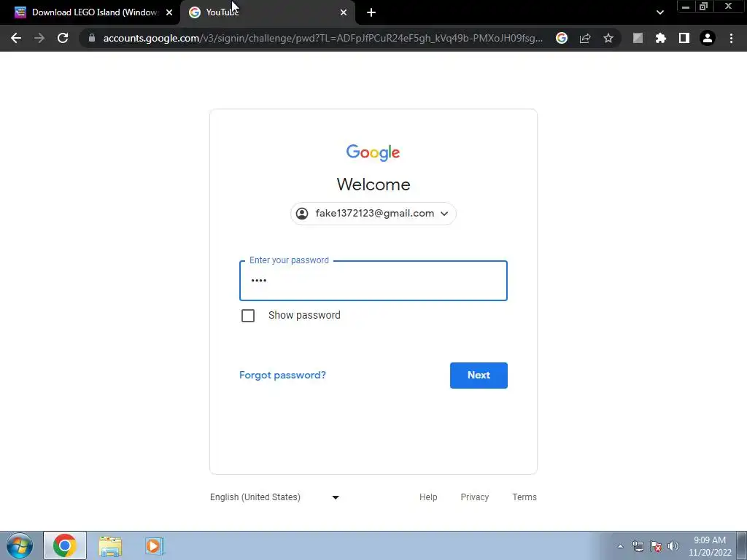Select the YouTube tab

tap(268, 12)
